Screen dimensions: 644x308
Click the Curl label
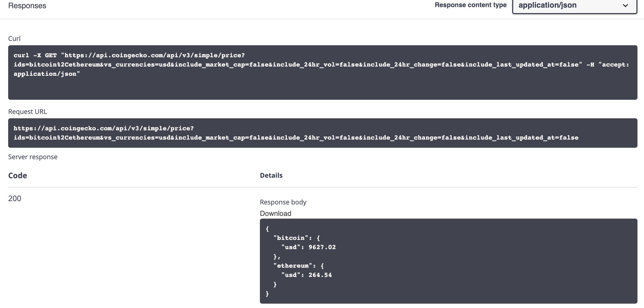click(14, 38)
